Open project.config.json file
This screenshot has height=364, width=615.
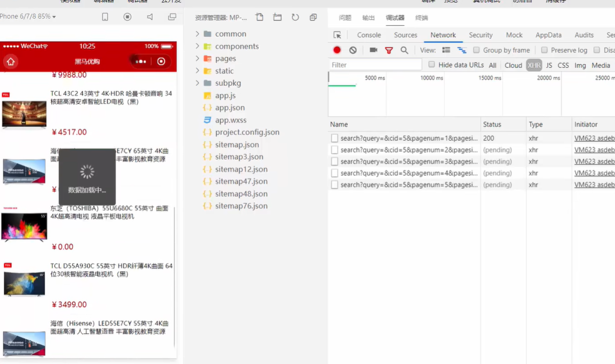[x=247, y=133]
